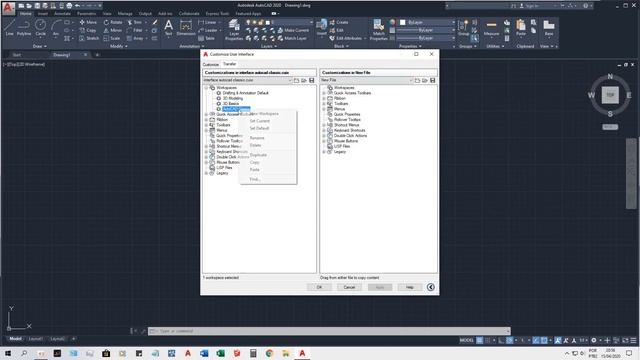
Task: Select the Arc tool
Action: tap(56, 27)
